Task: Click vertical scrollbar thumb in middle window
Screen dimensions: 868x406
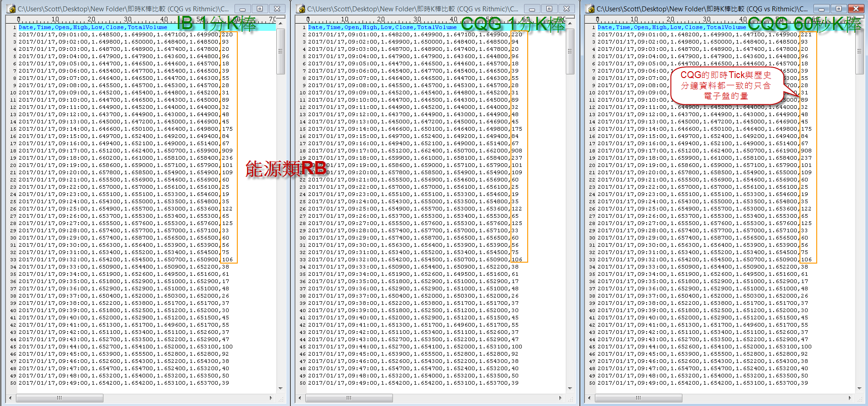Action: click(570, 51)
